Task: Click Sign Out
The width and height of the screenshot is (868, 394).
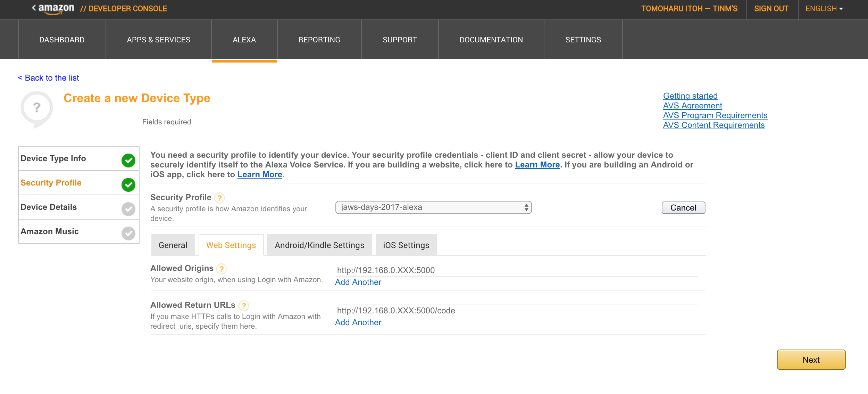Action: tap(771, 9)
